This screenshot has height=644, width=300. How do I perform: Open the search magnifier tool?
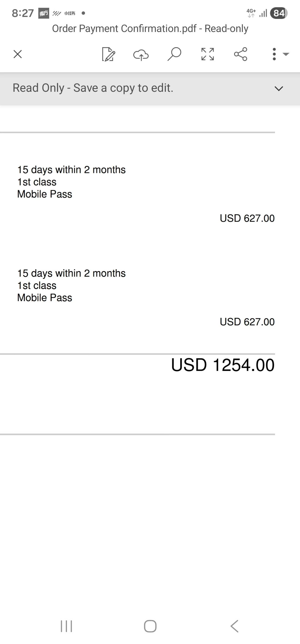click(x=174, y=54)
